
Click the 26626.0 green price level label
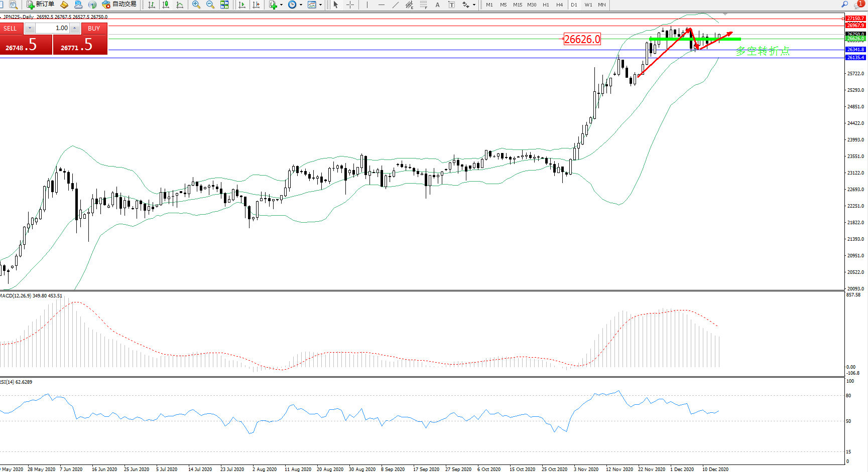tap(855, 39)
